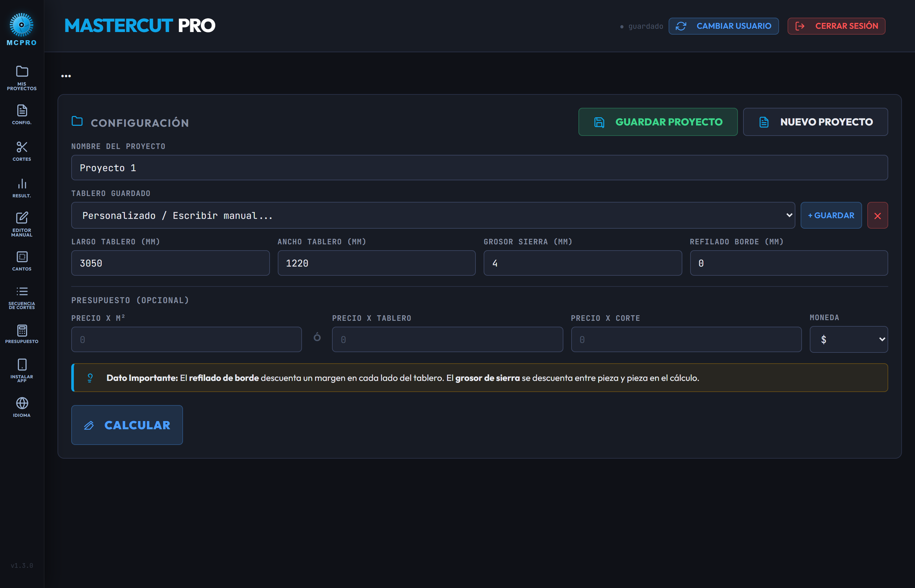915x588 pixels.
Task: Click the Calcular button
Action: (127, 425)
